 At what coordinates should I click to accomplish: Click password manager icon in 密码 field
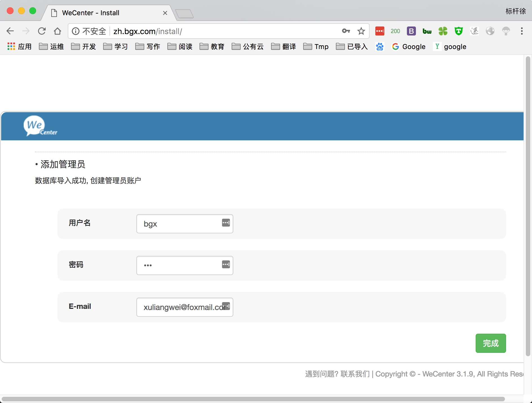pos(226,264)
